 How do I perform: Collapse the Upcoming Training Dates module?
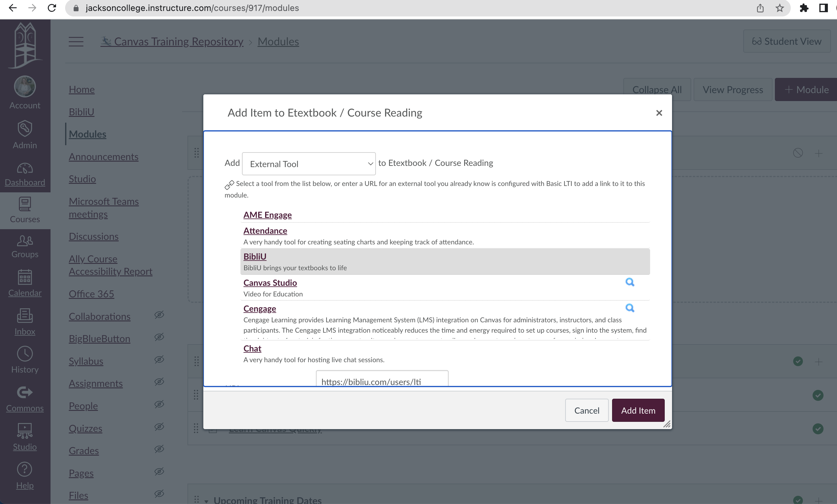(x=206, y=501)
